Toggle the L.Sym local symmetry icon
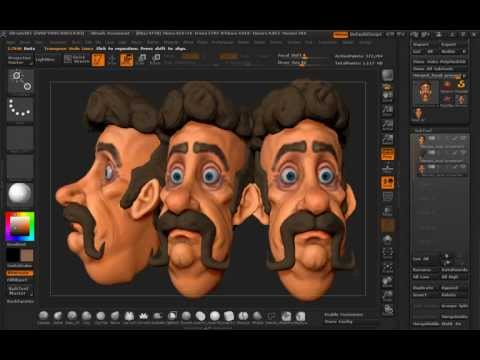Image resolution: width=480 pixels, height=360 pixels. tap(387, 197)
